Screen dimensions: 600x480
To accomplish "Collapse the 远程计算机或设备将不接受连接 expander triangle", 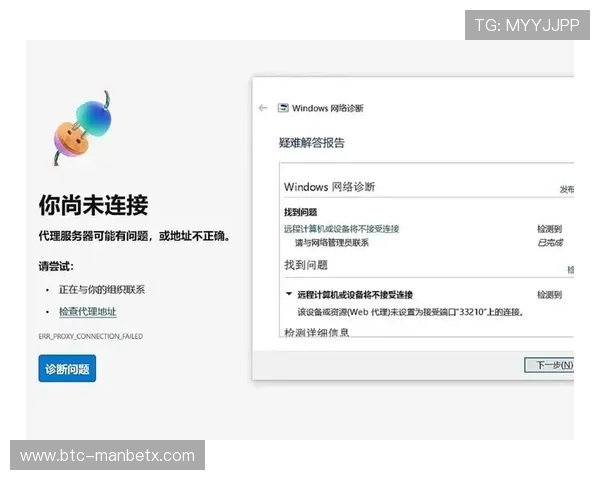I will [x=289, y=294].
